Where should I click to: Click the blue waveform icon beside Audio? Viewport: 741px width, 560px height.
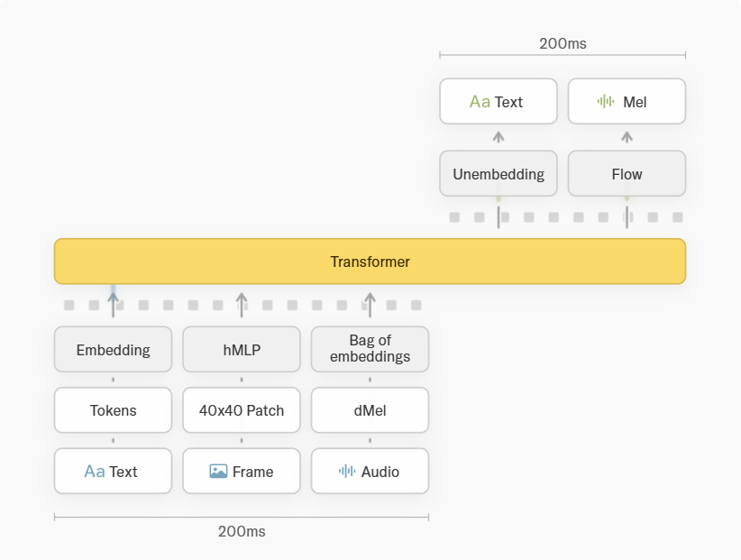(347, 471)
